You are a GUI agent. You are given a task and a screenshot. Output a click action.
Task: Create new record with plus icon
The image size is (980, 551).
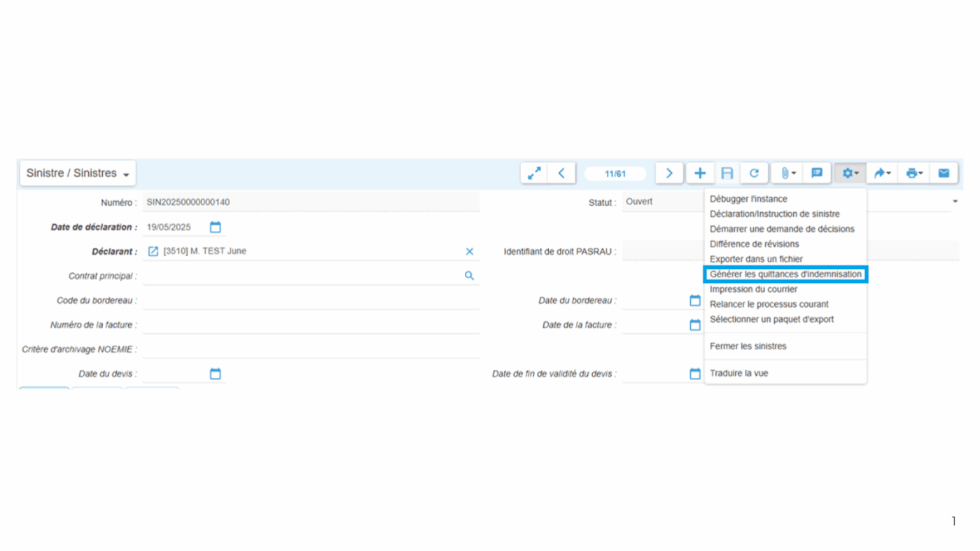point(700,173)
